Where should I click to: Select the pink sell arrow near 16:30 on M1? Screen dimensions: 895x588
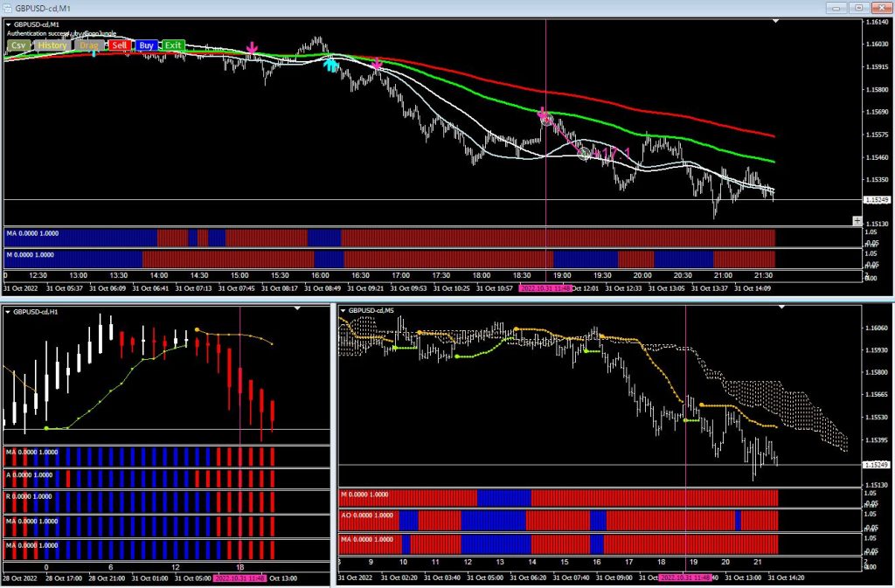376,63
